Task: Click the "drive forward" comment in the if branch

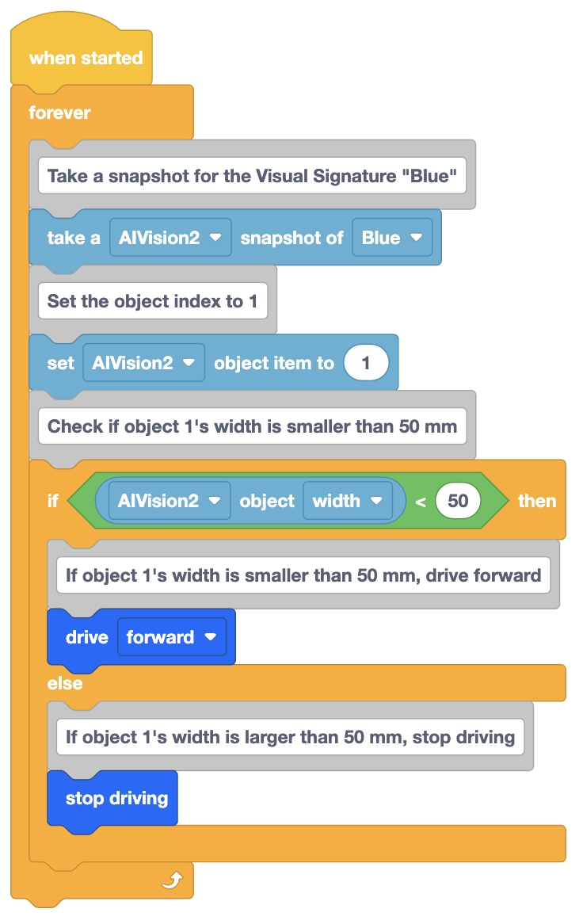Action: [x=303, y=575]
